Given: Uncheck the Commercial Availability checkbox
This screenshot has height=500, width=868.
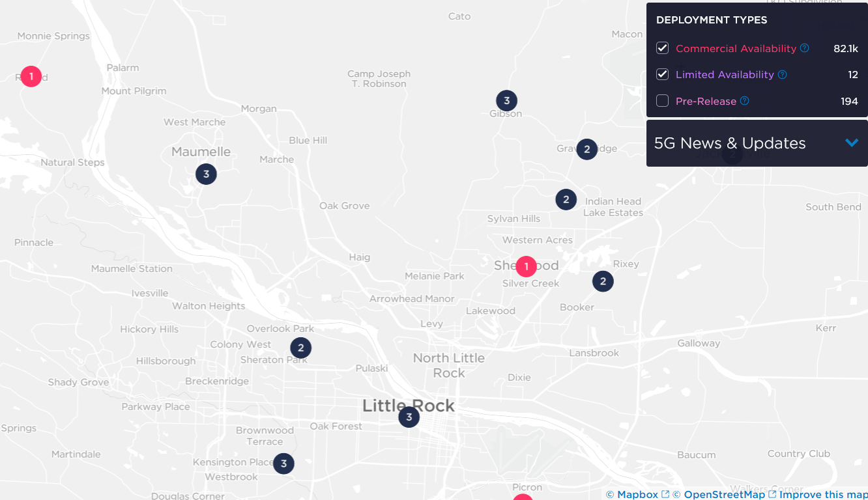Looking at the screenshot, I should tap(663, 48).
